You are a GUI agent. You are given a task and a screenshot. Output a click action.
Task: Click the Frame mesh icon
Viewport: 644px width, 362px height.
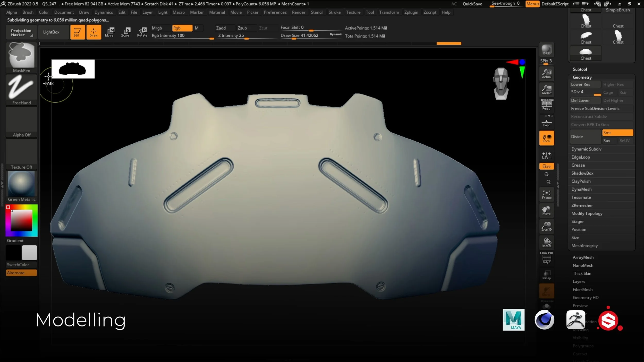coord(546,195)
